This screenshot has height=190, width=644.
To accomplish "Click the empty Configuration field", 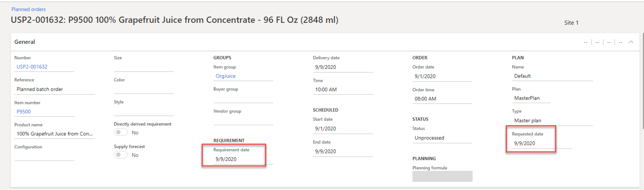I will tap(44, 156).
